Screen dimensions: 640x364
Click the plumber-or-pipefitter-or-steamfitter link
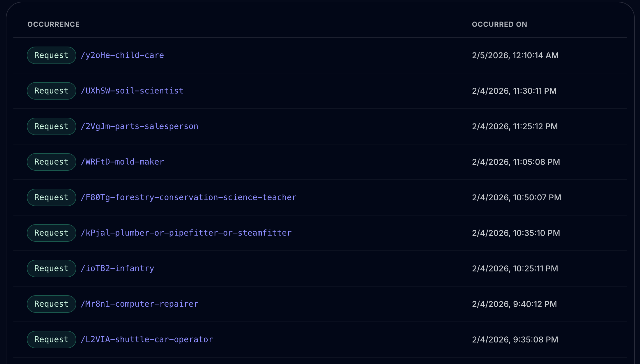[186, 233]
